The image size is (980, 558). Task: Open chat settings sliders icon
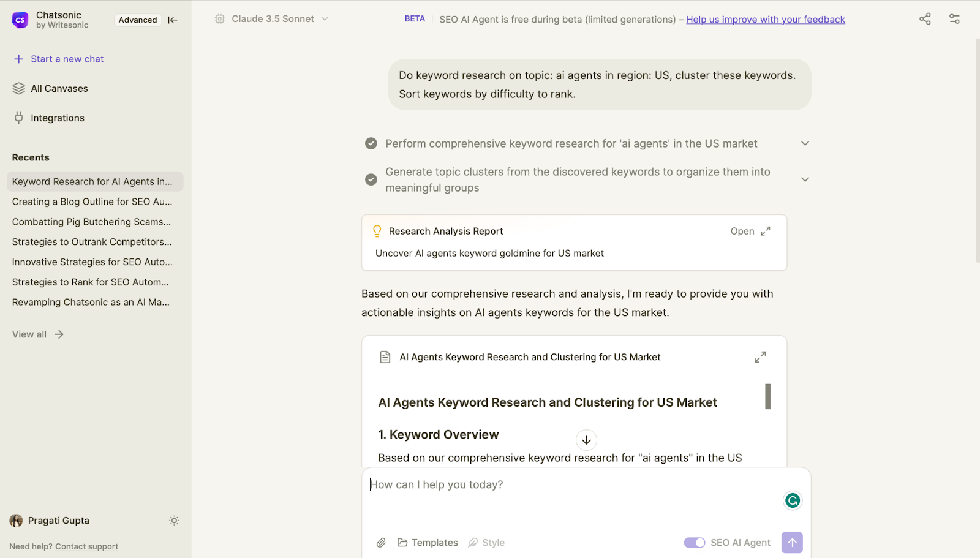coord(954,19)
